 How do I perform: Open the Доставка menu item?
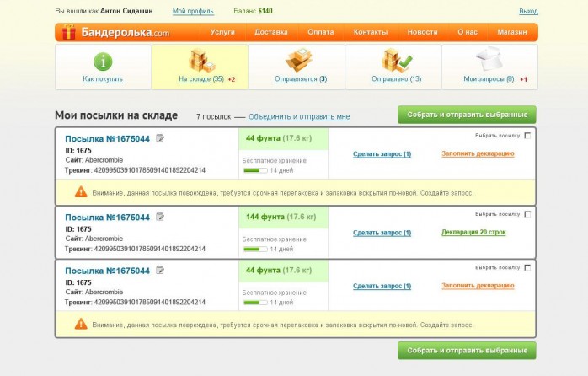(x=270, y=32)
